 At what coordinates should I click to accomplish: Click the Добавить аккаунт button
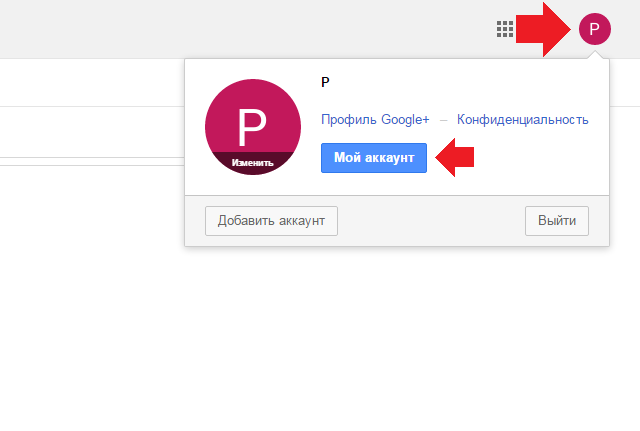[x=271, y=221]
